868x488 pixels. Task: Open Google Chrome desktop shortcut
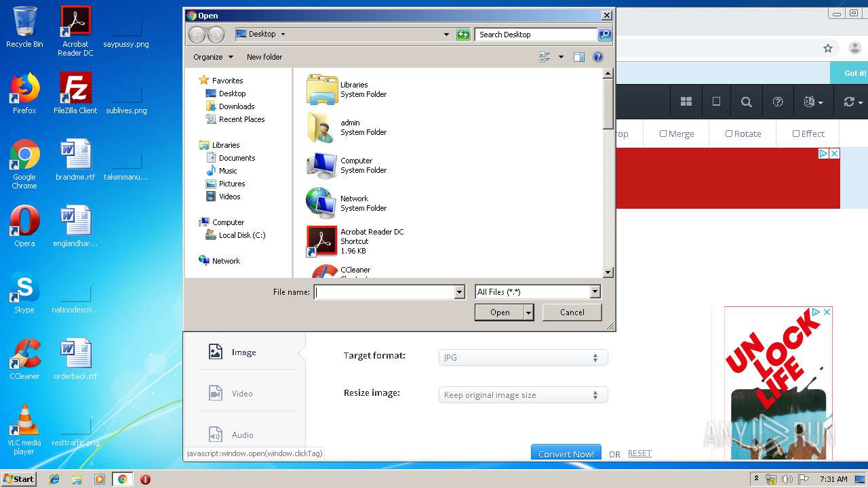[x=24, y=164]
